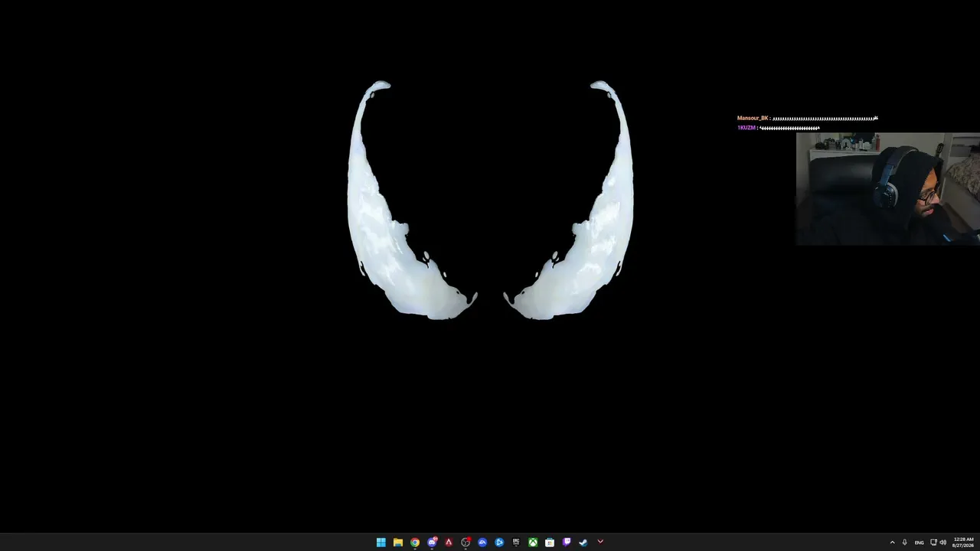Open the Windows Start menu
This screenshot has width=980, height=551.
pos(381,543)
